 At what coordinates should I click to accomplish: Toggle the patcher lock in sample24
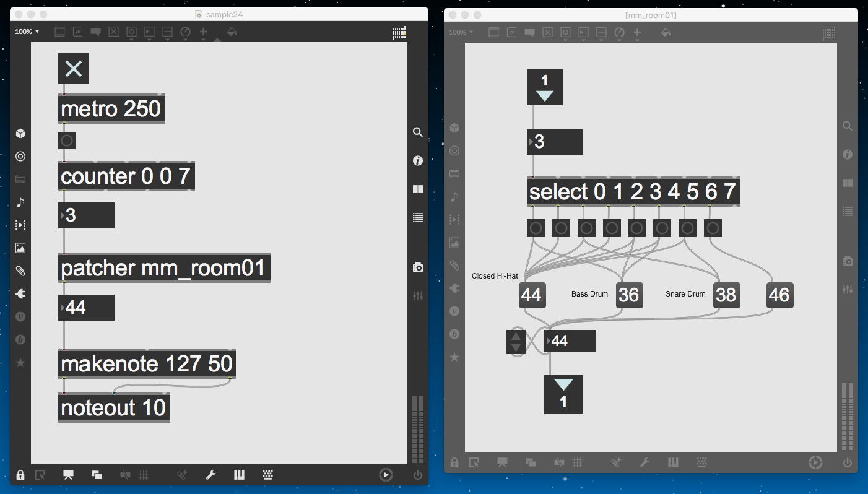[20, 475]
